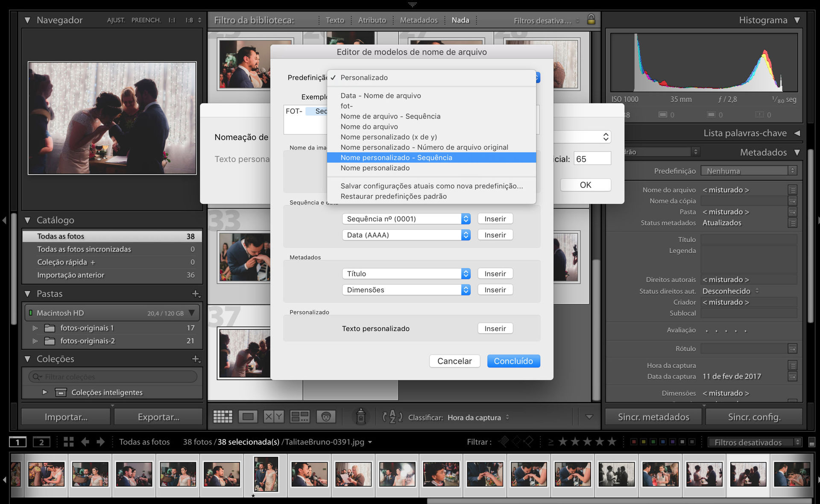Collapse the Catálogo panel

point(27,220)
